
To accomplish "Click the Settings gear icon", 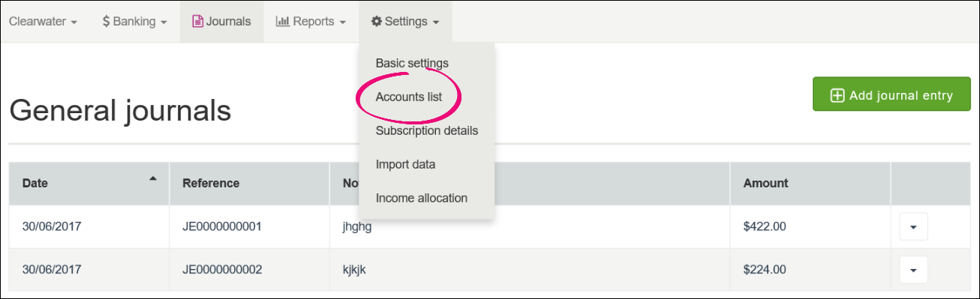I will pos(377,22).
